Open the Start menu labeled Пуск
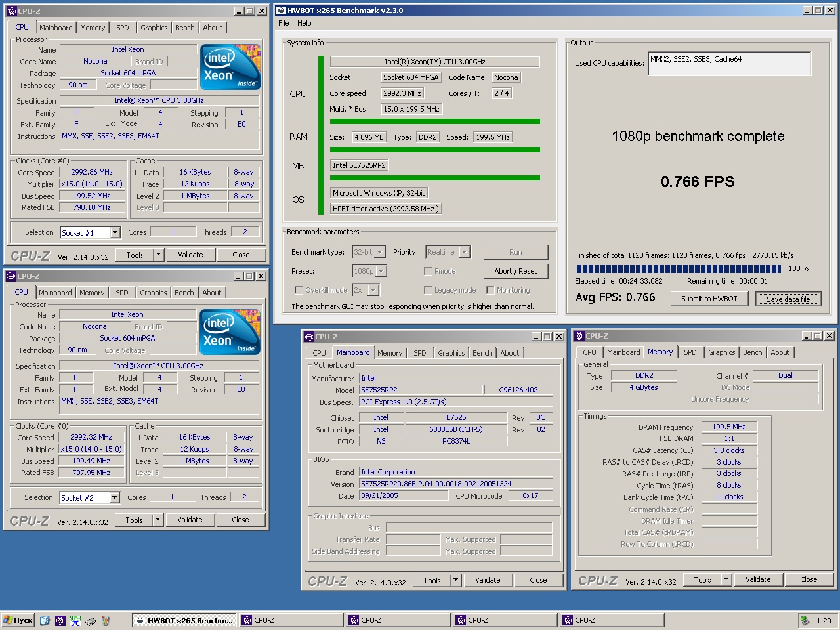The image size is (840, 630). point(18,620)
